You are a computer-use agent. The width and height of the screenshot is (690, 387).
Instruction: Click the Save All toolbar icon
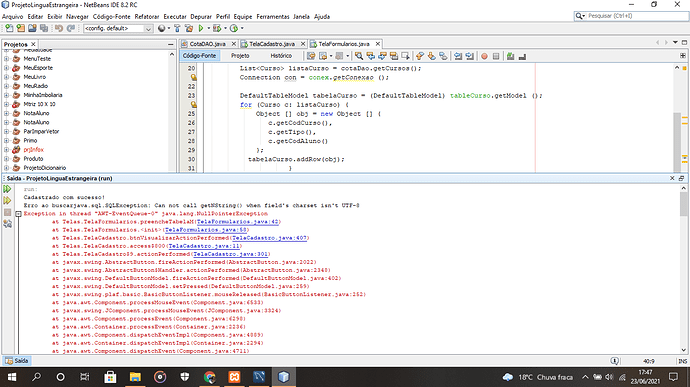44,28
